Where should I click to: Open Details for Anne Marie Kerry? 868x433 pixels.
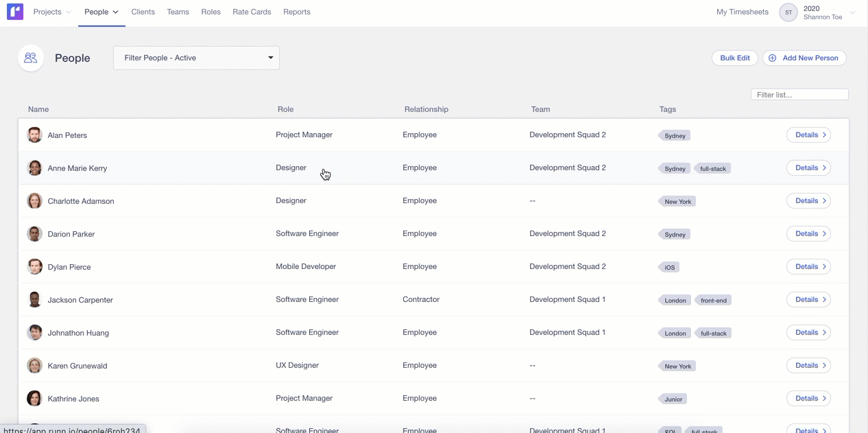pyautogui.click(x=808, y=168)
